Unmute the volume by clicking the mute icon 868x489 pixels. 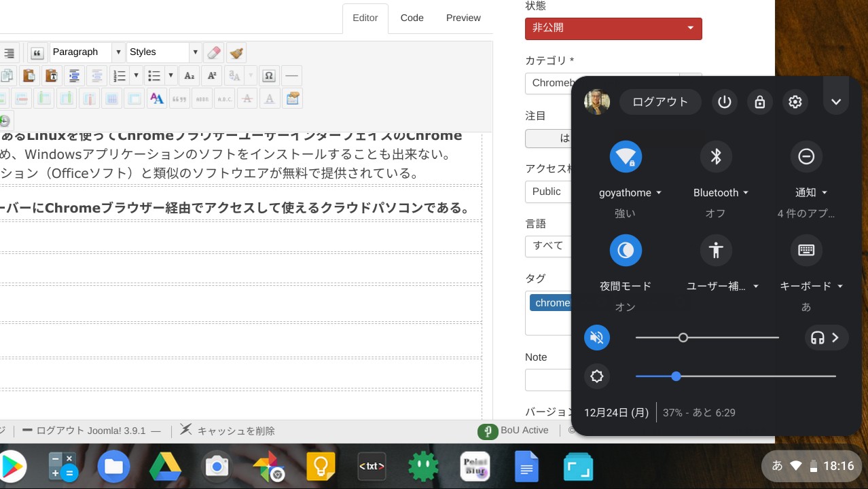tap(597, 338)
